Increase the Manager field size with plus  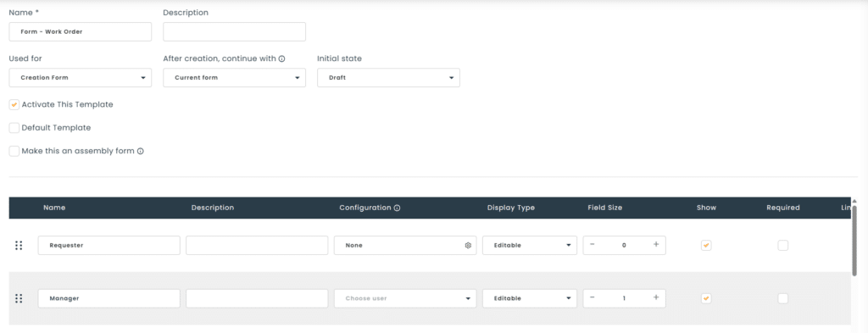click(656, 297)
